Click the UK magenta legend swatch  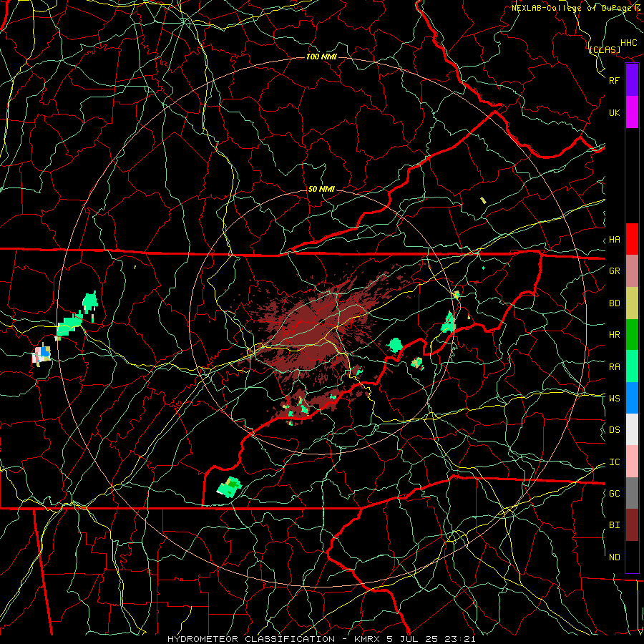[632, 112]
